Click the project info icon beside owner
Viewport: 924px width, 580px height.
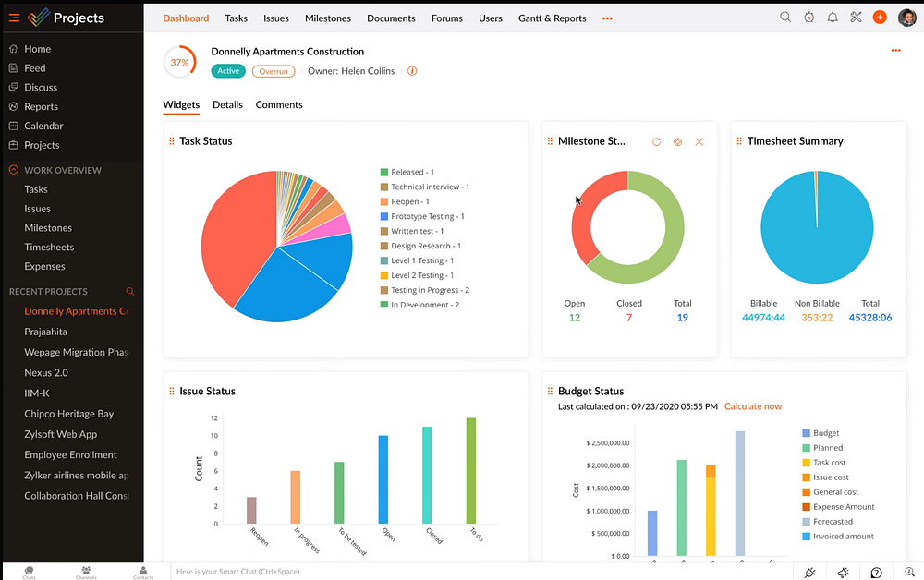tap(412, 71)
